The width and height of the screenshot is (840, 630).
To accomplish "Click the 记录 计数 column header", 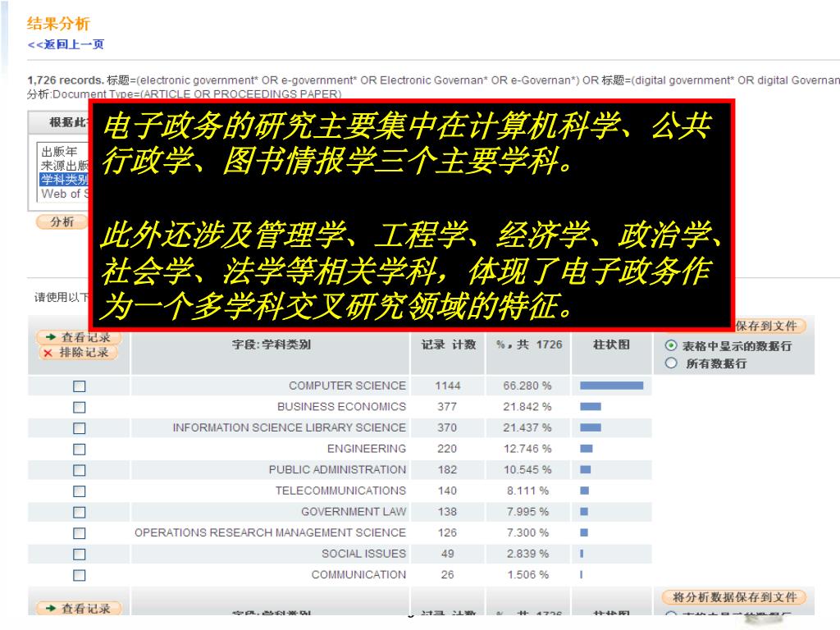I will pyautogui.click(x=449, y=345).
